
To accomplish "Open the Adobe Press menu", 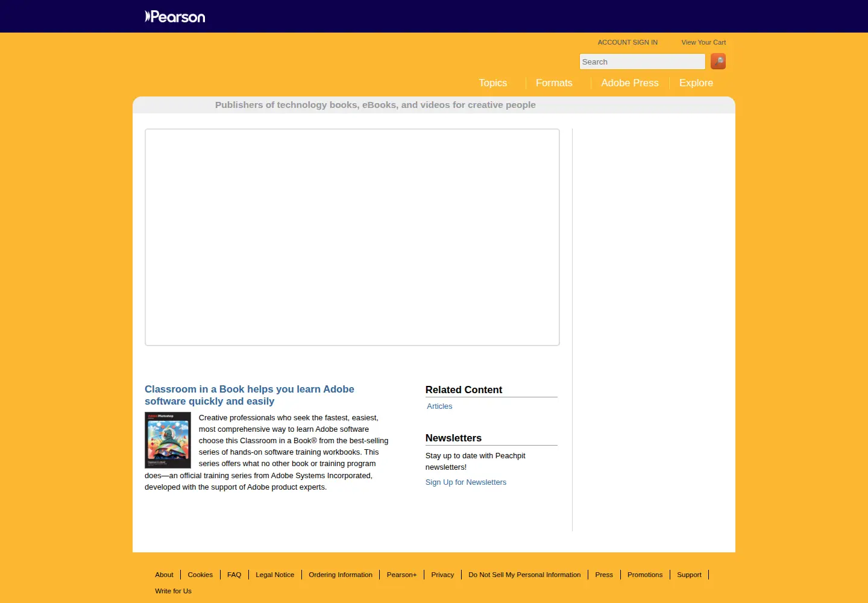I will pos(630,83).
